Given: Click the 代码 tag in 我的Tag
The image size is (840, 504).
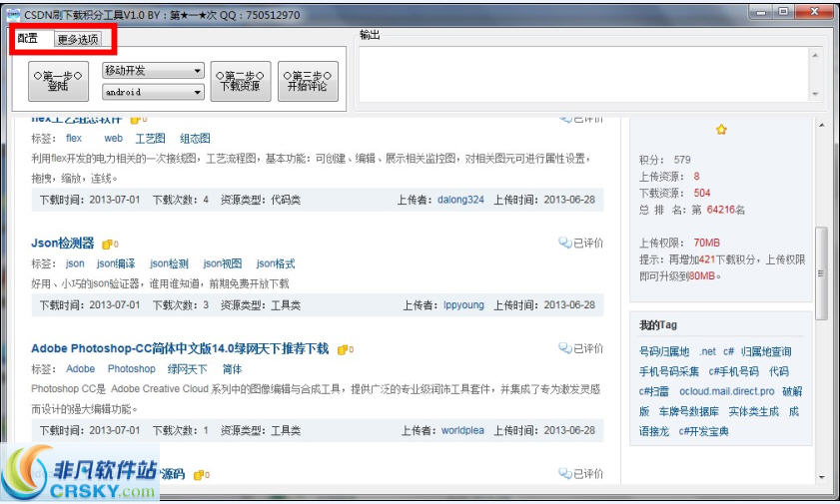Looking at the screenshot, I should [x=779, y=371].
